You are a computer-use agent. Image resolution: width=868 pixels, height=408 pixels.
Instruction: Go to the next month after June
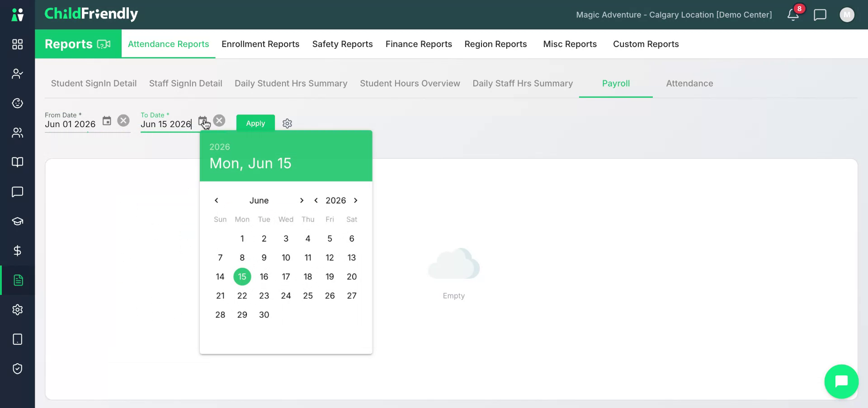[x=302, y=200]
